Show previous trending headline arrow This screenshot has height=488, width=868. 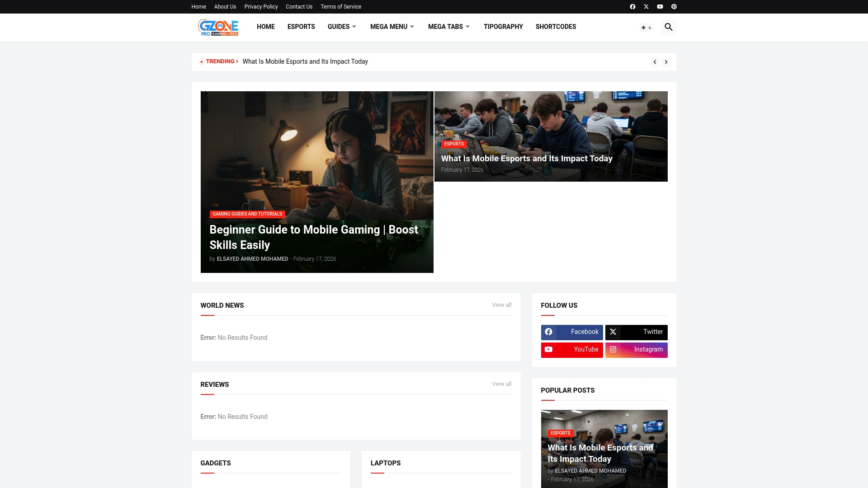(655, 62)
